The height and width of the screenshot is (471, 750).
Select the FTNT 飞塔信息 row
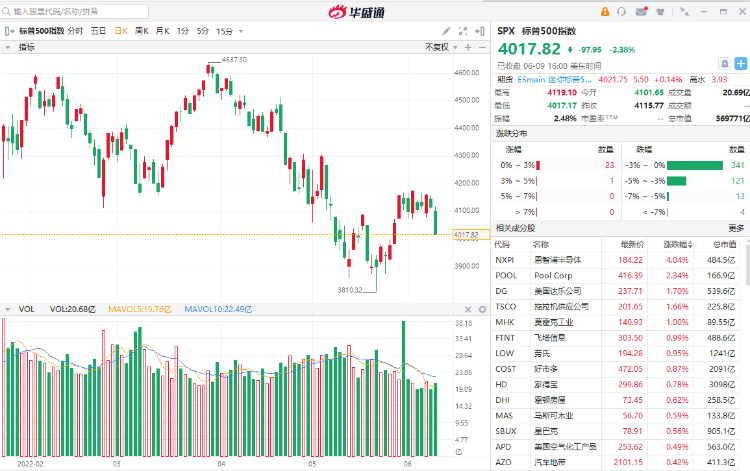pos(617,338)
